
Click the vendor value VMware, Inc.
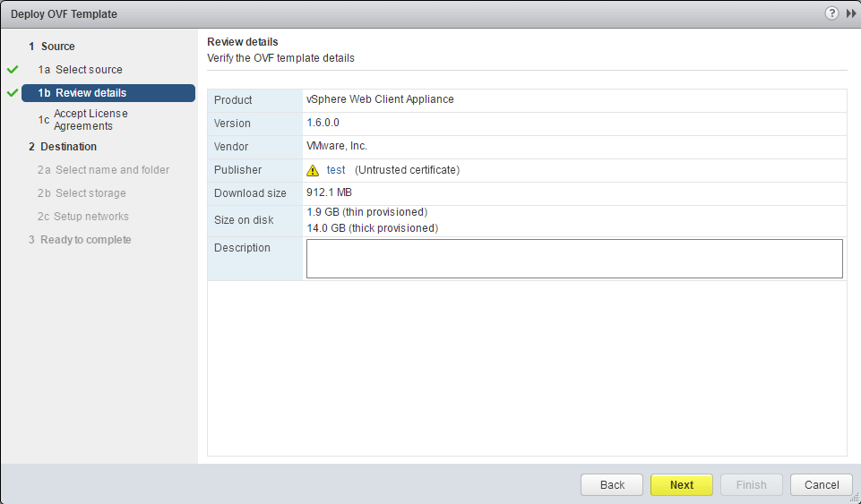[337, 146]
